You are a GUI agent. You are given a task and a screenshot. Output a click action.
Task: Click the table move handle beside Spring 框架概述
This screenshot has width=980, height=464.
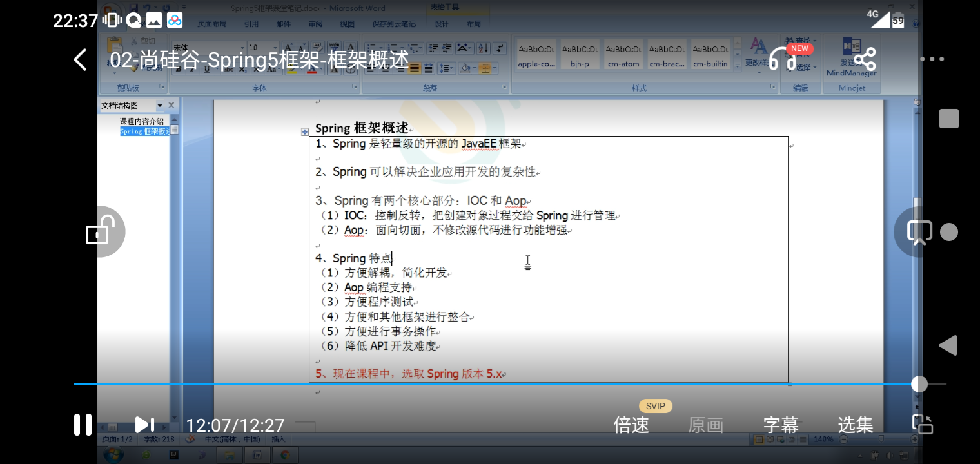point(304,131)
